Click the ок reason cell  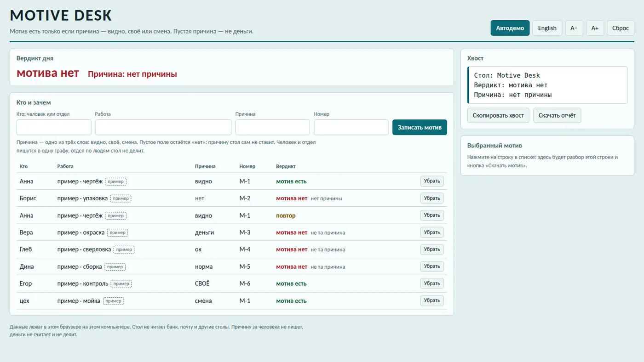pyautogui.click(x=198, y=249)
